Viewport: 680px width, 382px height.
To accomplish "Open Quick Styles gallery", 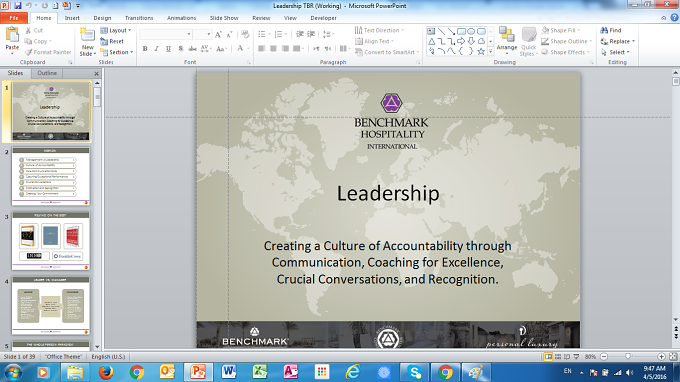I will coord(529,42).
